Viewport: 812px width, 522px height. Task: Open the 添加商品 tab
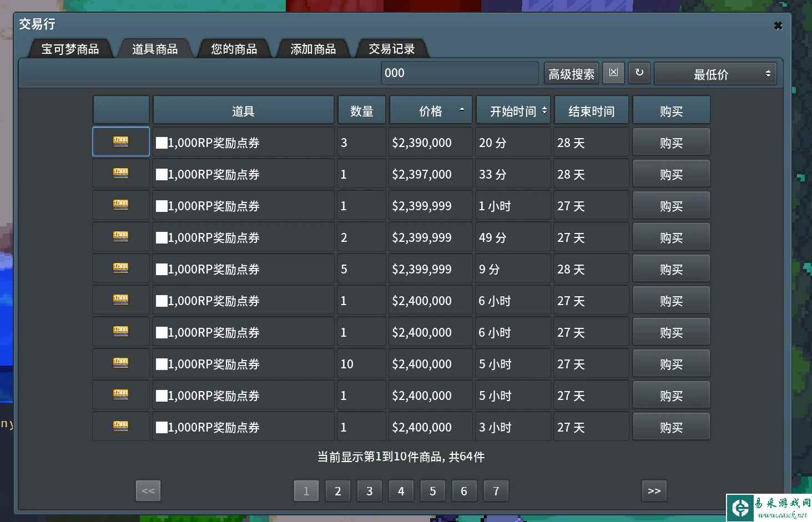pyautogui.click(x=313, y=49)
